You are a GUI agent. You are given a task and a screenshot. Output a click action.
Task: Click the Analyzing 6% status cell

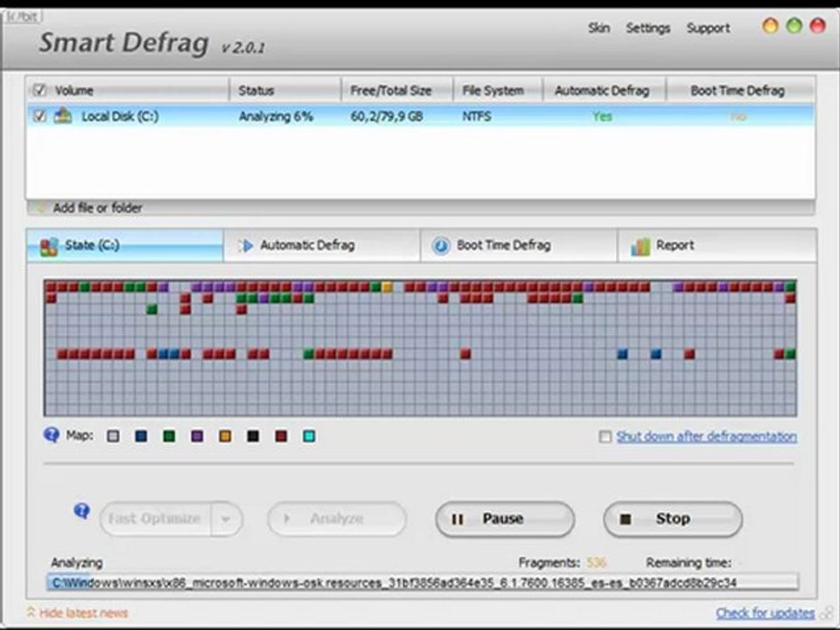click(x=276, y=116)
